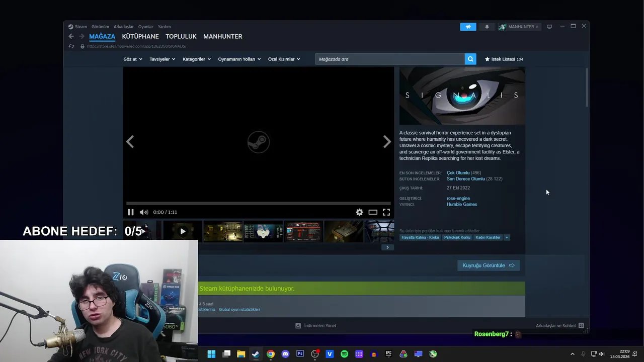Expand MANHUNTER account dropdown
Image resolution: width=644 pixels, height=362 pixels.
[x=519, y=27]
